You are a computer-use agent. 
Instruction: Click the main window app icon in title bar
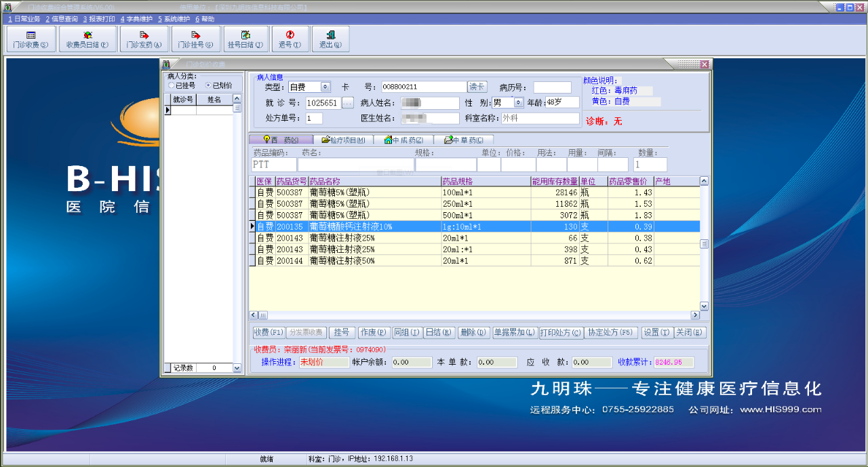(7, 7)
